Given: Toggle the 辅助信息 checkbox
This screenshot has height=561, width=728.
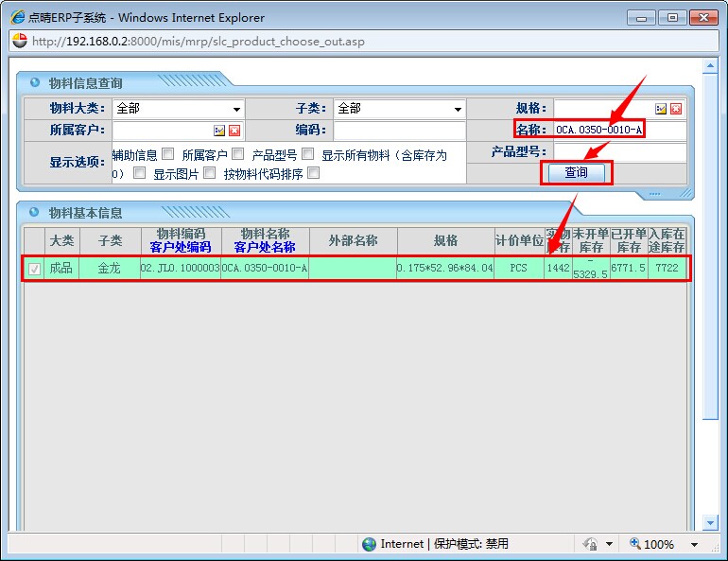Looking at the screenshot, I should pyautogui.click(x=168, y=153).
